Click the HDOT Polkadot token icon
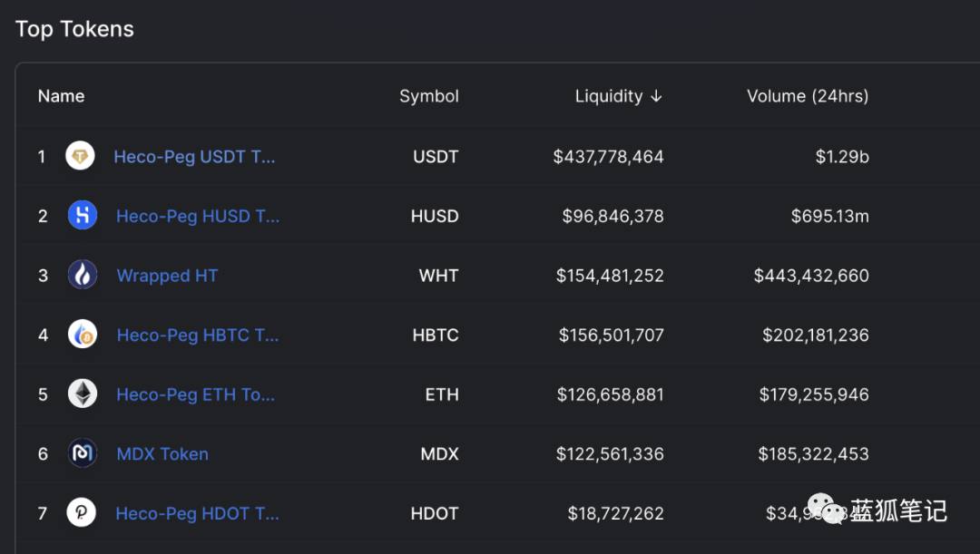This screenshot has height=554, width=980. [x=82, y=513]
